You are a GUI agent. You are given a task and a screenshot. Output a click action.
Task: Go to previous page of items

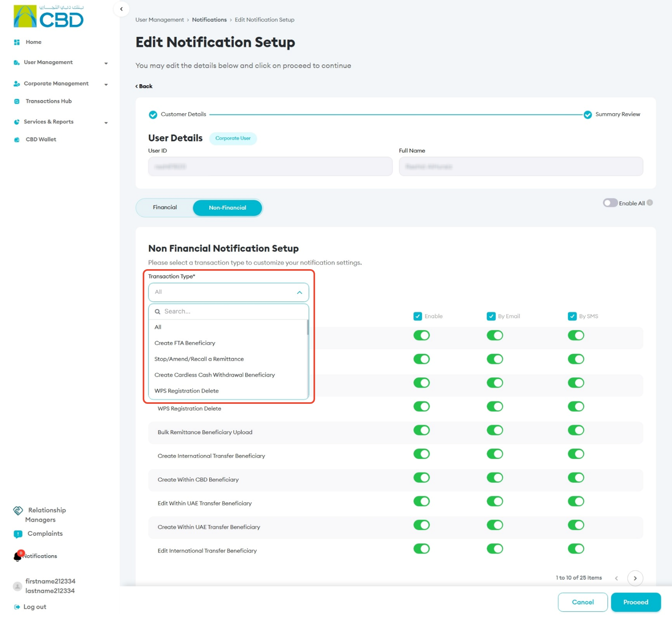617,578
